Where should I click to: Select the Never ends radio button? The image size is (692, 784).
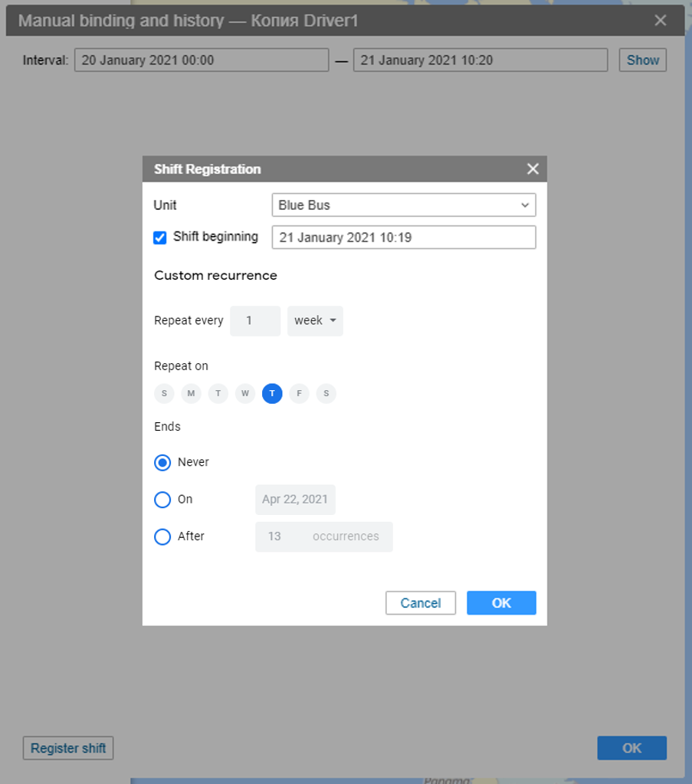pos(162,463)
